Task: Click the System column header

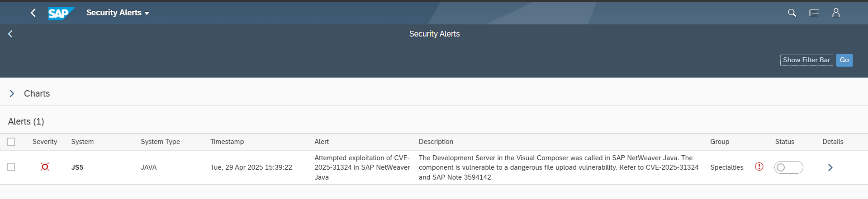Action: 82,142
